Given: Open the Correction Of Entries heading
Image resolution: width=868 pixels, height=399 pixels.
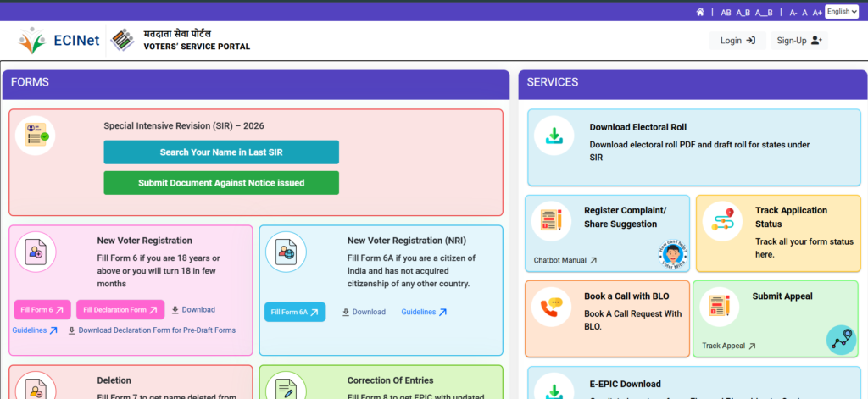Looking at the screenshot, I should pos(390,380).
